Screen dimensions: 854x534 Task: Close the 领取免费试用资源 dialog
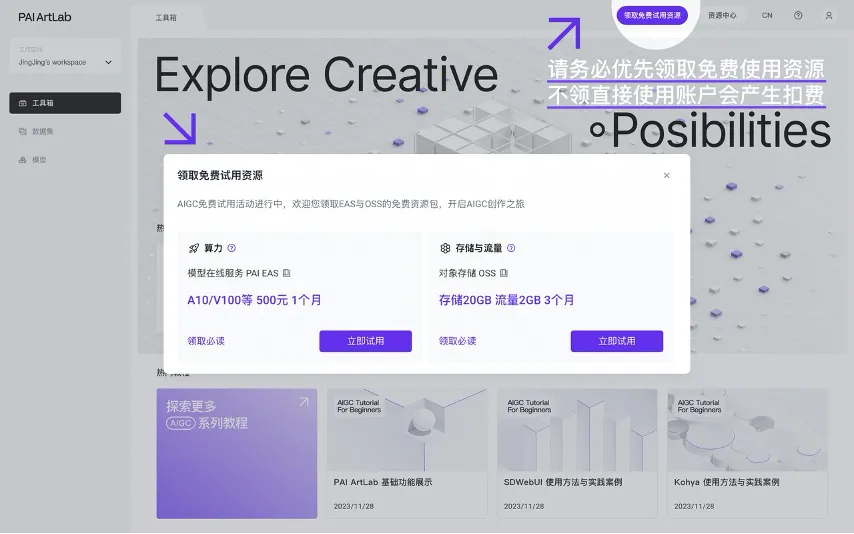[666, 175]
